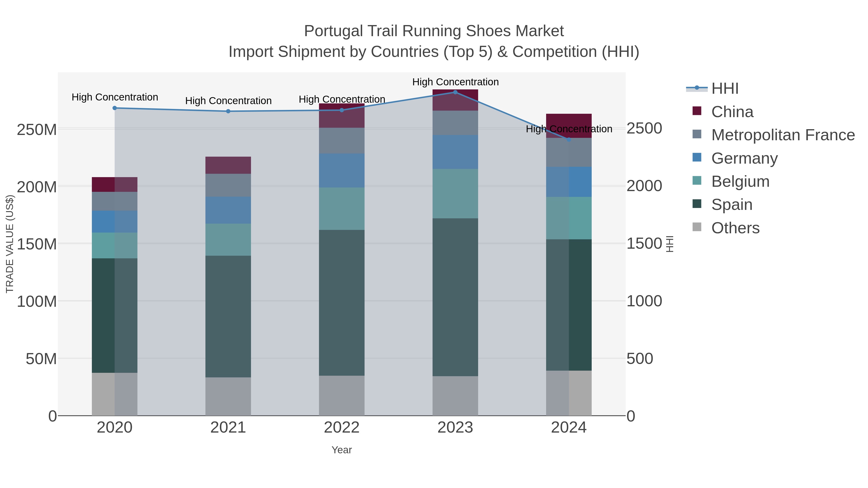The width and height of the screenshot is (868, 488).
Task: Click the Others segment of 2023 bar
Action: pyautogui.click(x=455, y=396)
